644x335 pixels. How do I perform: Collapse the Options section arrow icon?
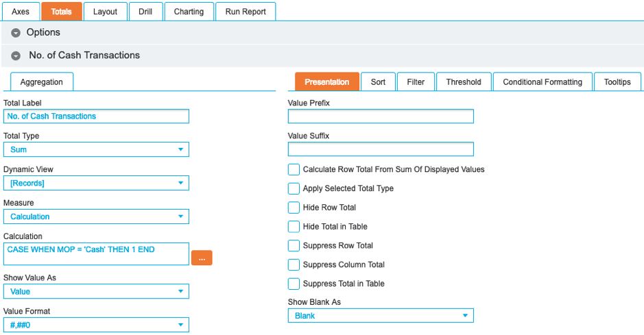(x=16, y=33)
